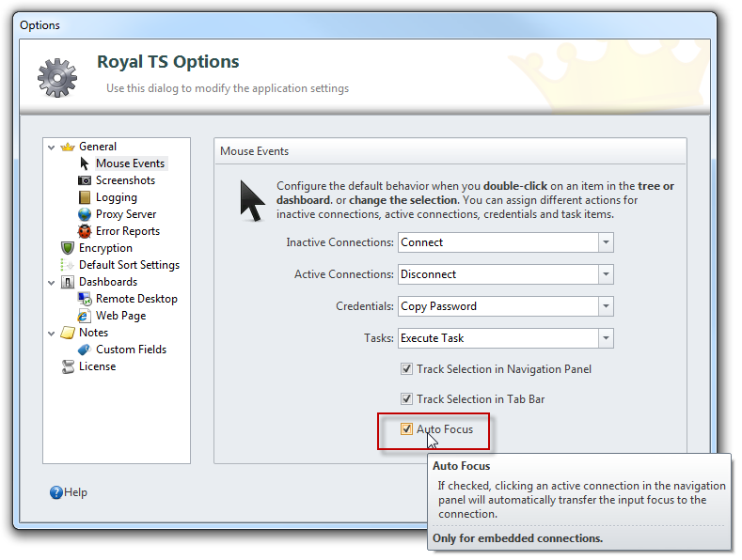Select Remote Desktop under Dashboards

pos(136,299)
